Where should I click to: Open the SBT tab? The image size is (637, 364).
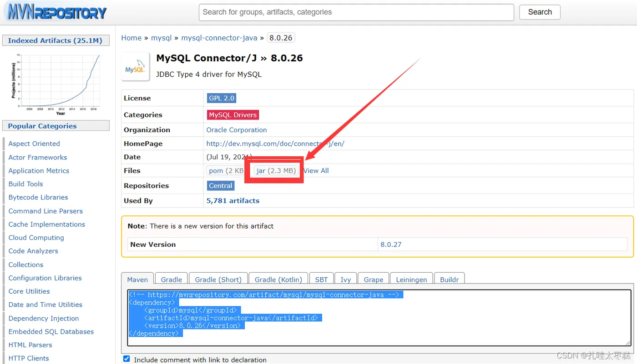(321, 279)
